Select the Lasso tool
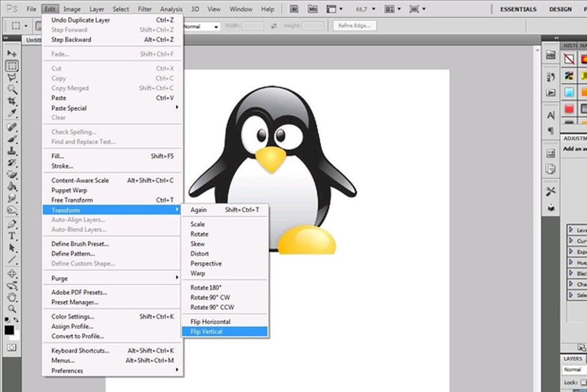Image resolution: width=587 pixels, height=392 pixels. (11, 78)
